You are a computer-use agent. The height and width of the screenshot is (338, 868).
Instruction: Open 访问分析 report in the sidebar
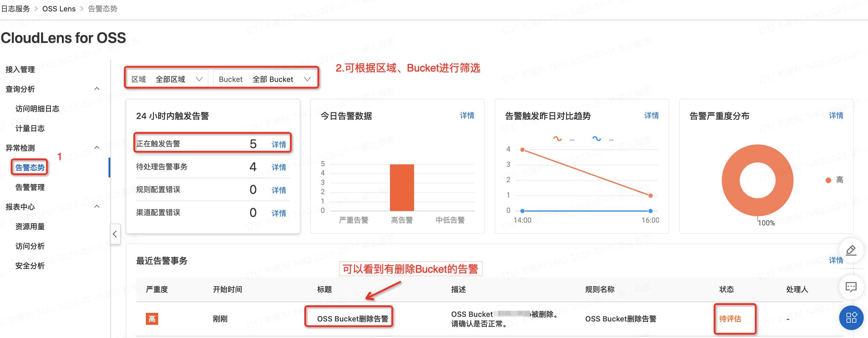click(30, 246)
